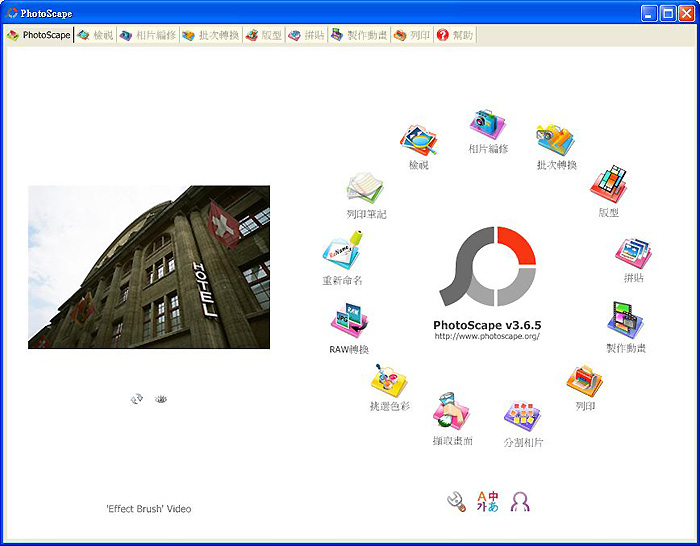Viewport: 700px width, 546px height.
Task: Open the 挑選色彩 color picker icon
Action: (389, 380)
